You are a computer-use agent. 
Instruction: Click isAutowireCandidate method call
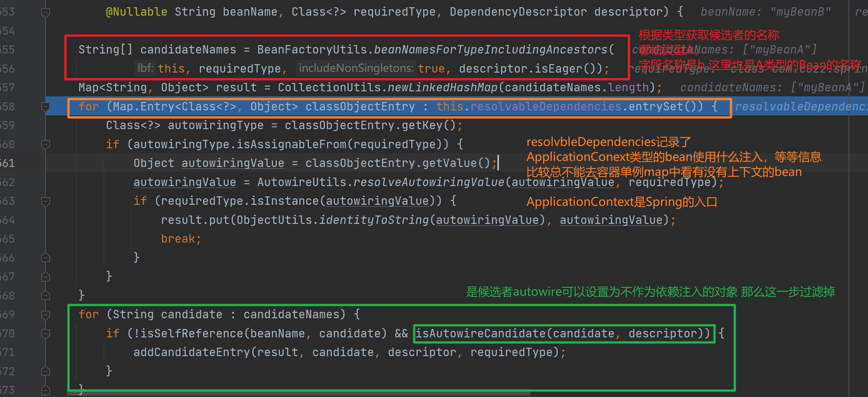pyautogui.click(x=481, y=334)
